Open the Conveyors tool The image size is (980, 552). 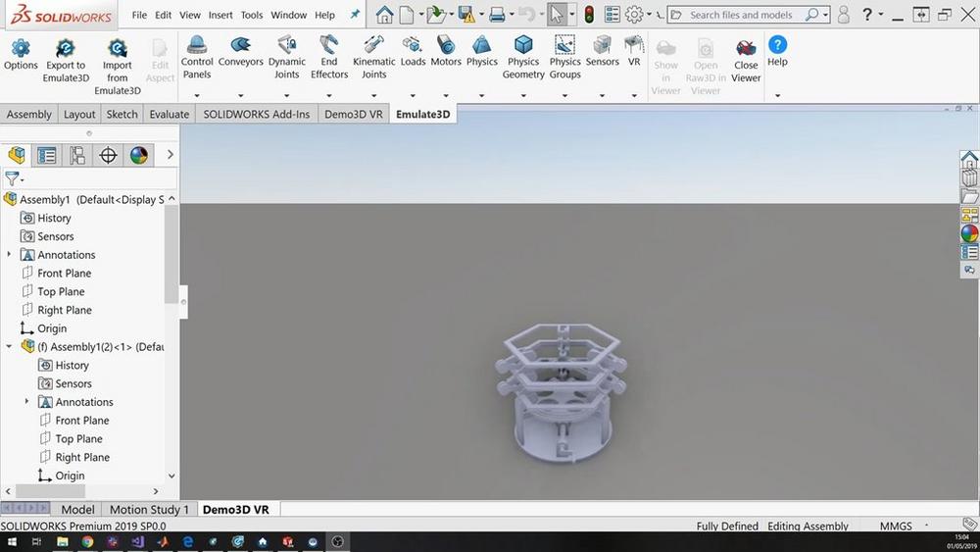click(240, 45)
